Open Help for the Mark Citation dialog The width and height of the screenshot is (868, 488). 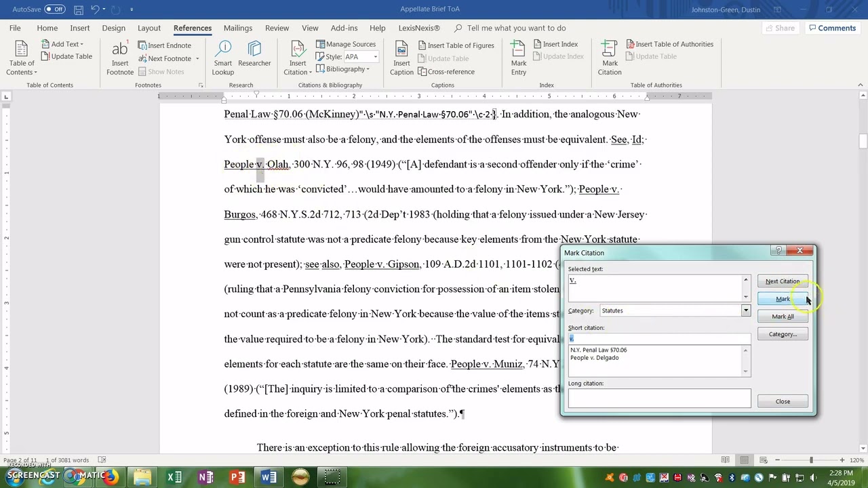pos(778,251)
